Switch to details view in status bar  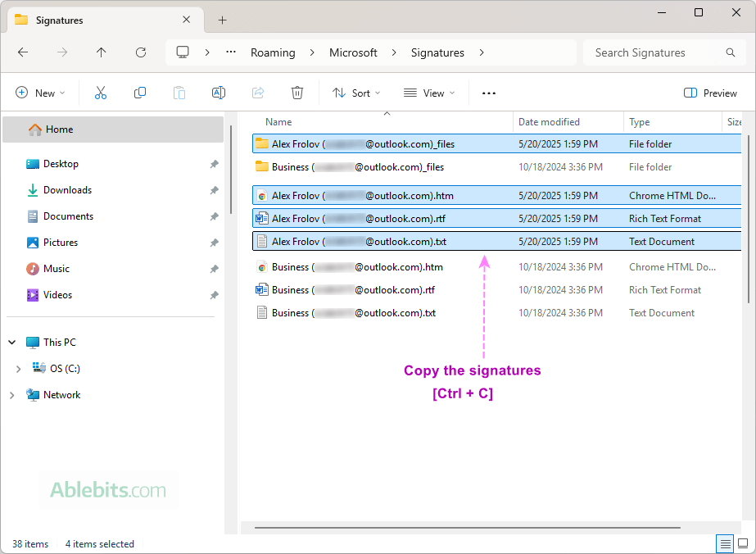(x=725, y=544)
